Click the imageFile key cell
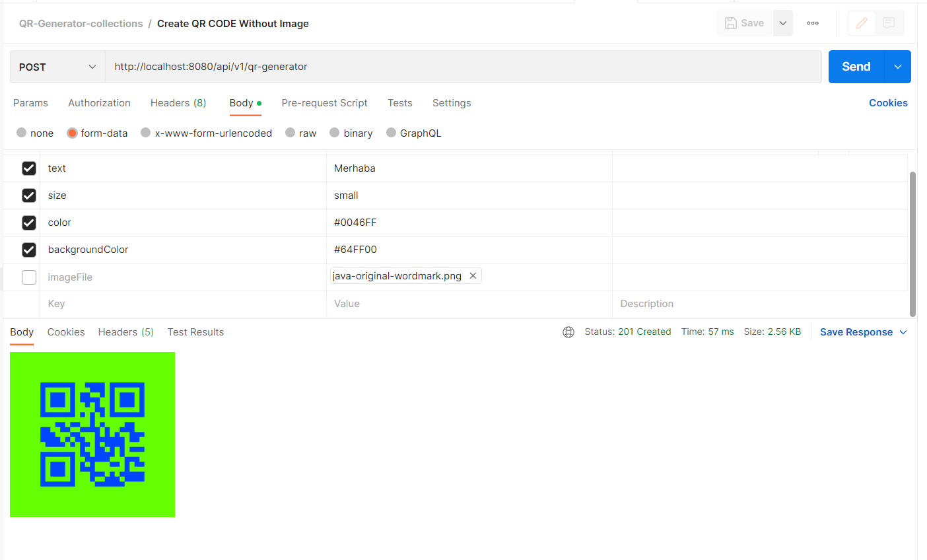The width and height of the screenshot is (927, 560). coord(183,277)
